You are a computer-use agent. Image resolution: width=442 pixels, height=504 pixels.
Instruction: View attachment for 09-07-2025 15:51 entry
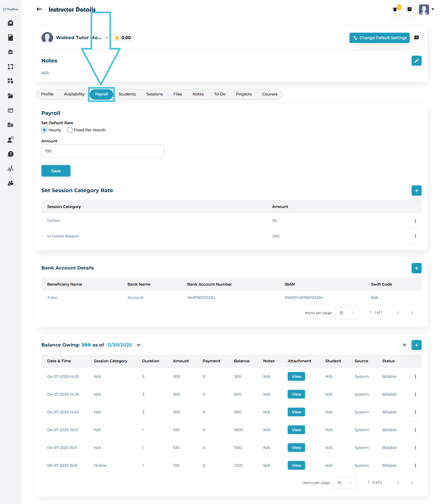point(296,465)
